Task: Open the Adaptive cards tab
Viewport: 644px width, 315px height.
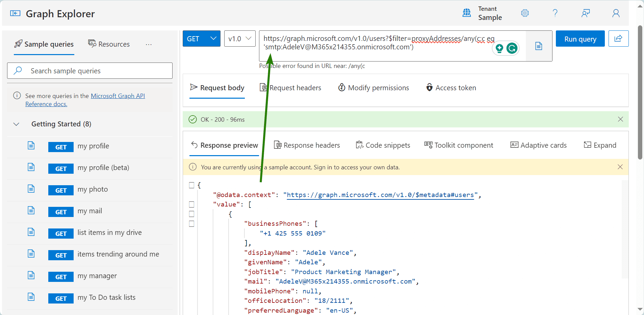Action: click(538, 145)
